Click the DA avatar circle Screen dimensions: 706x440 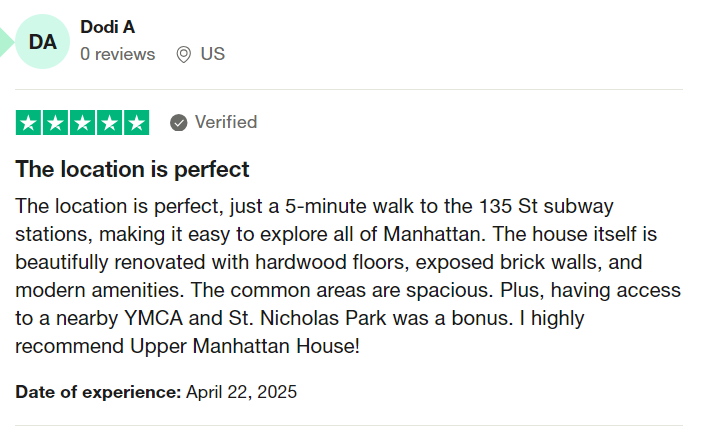(x=42, y=41)
